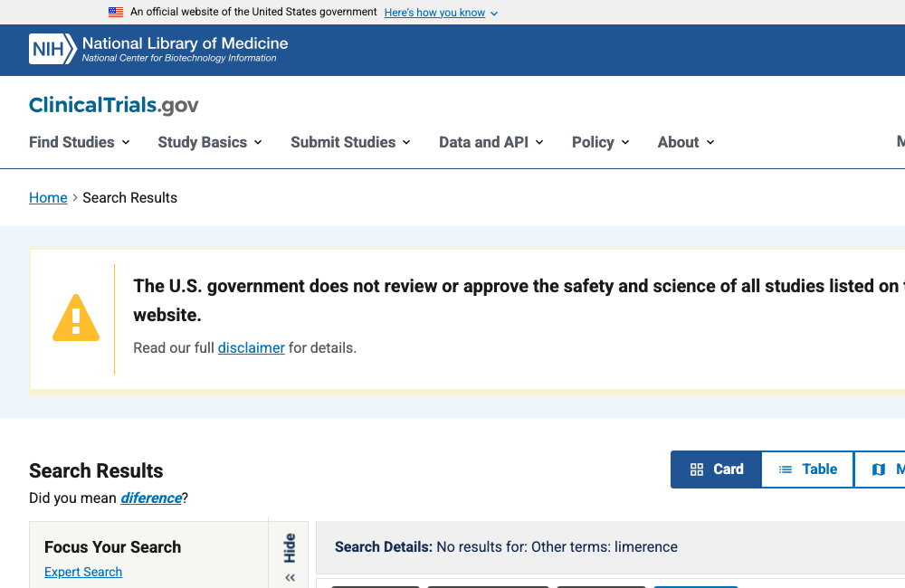This screenshot has height=588, width=905.
Task: Collapse sidebar with double chevron icon
Action: (290, 578)
